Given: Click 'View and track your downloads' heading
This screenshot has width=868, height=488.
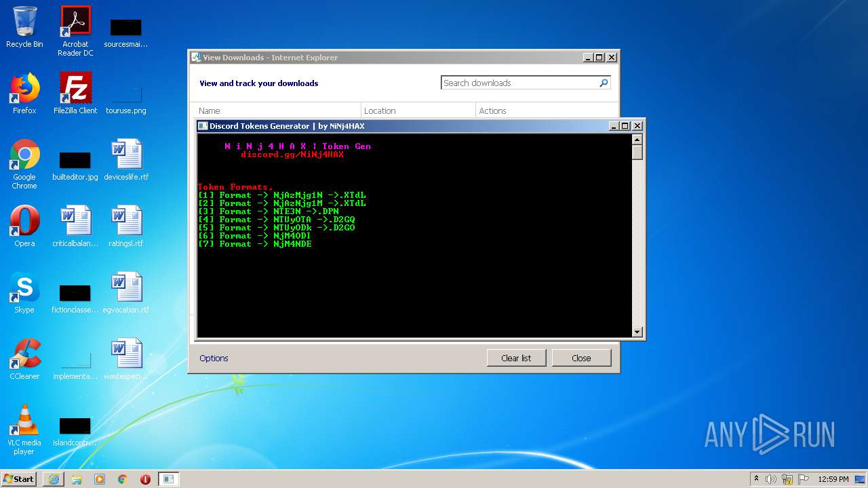Looking at the screenshot, I should point(259,83).
